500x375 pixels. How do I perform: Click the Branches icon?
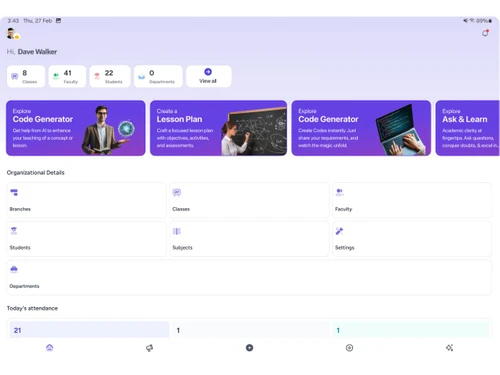(x=14, y=192)
